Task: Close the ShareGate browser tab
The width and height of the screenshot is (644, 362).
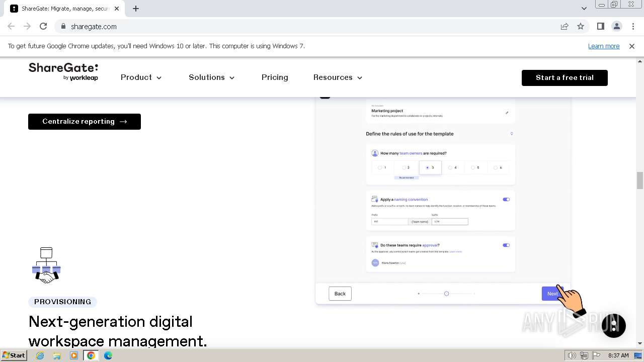Action: tap(117, 9)
